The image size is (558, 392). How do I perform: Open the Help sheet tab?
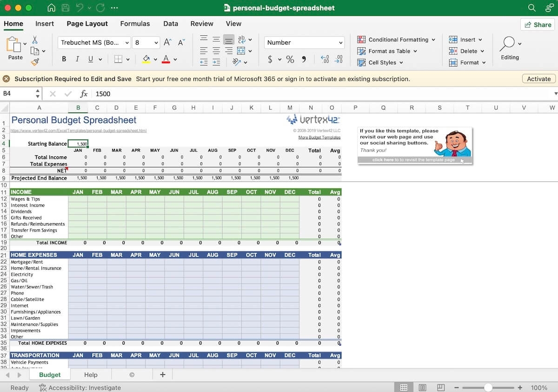(x=91, y=374)
